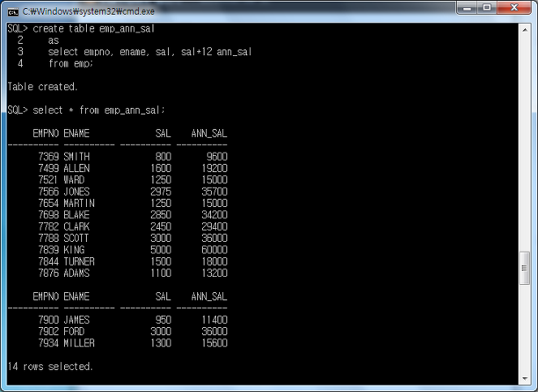Click the first EMPNO column header
Viewport: 538px width, 392px height.
point(45,134)
